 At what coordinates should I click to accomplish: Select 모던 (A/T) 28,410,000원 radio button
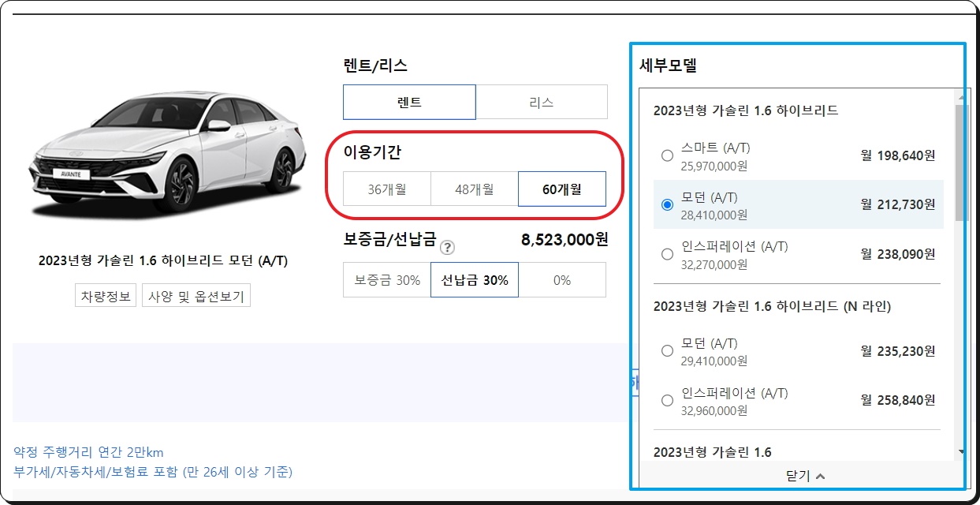point(668,204)
